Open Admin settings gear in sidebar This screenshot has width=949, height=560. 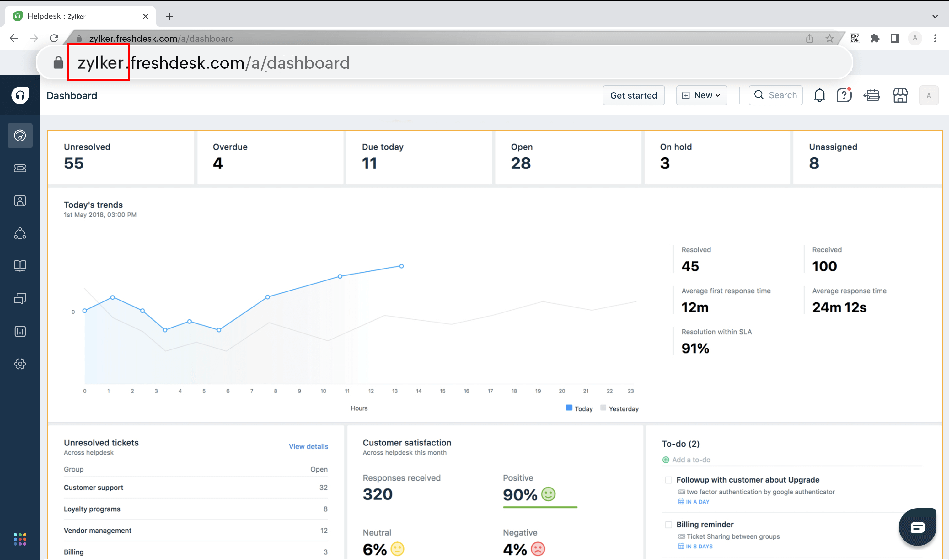20,364
